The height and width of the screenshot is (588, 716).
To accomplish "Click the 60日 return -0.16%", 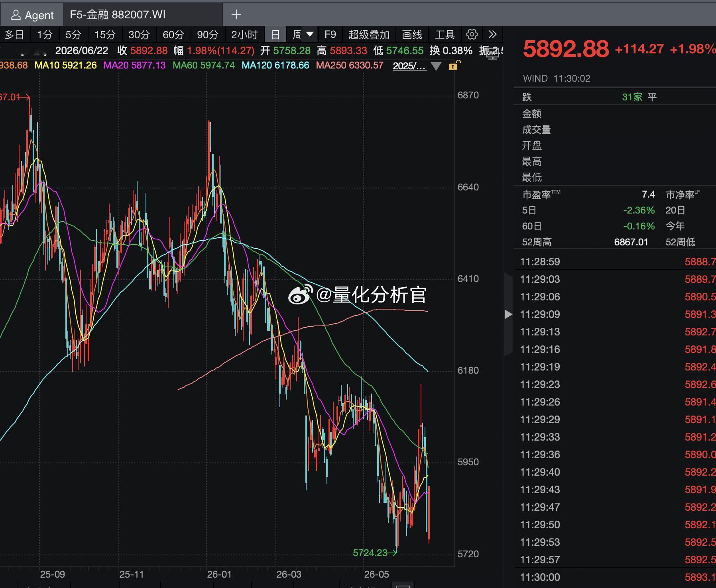I will tap(639, 226).
